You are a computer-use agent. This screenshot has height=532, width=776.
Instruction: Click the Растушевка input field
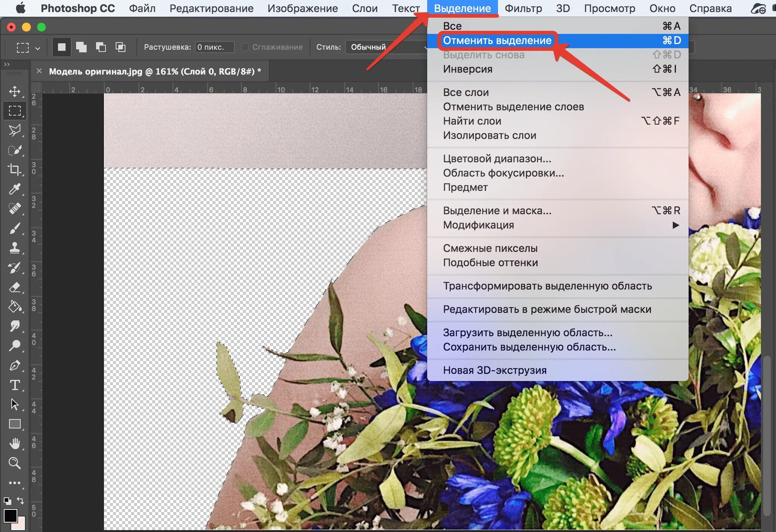click(214, 47)
